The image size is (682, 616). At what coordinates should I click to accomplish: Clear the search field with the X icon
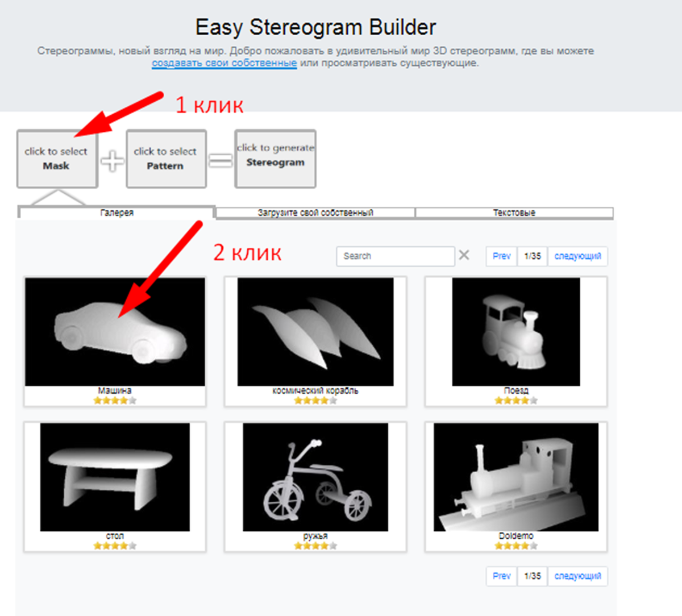point(464,256)
